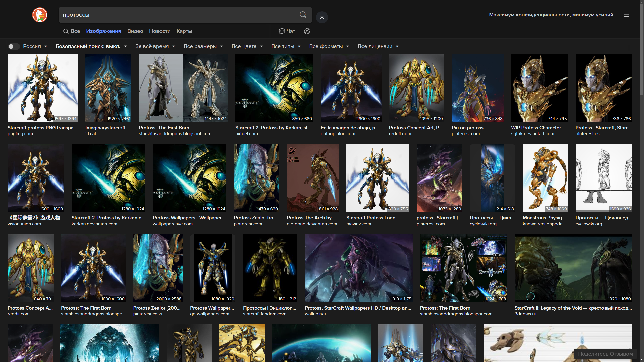
Task: Open the pngimg.com source link
Action: point(20,134)
